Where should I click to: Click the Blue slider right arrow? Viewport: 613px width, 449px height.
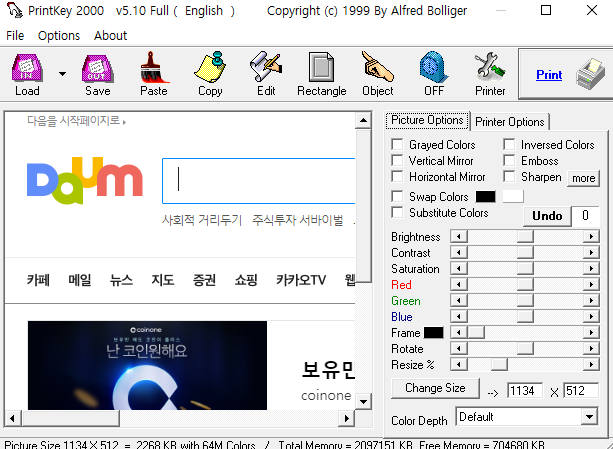pyautogui.click(x=591, y=317)
